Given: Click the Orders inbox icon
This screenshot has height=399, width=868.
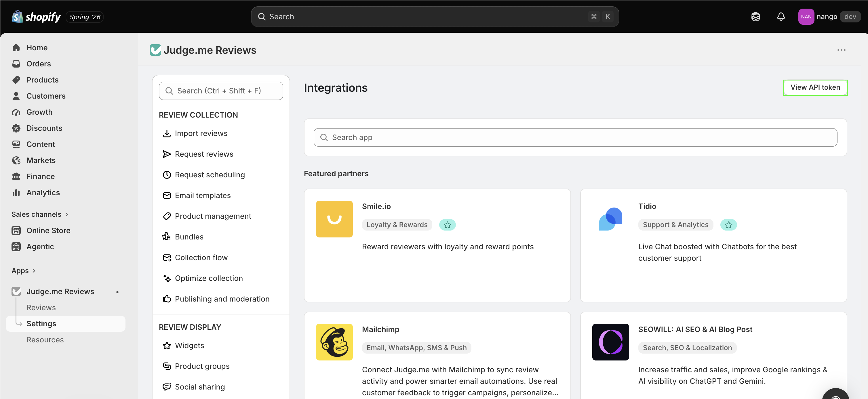Looking at the screenshot, I should (x=16, y=64).
